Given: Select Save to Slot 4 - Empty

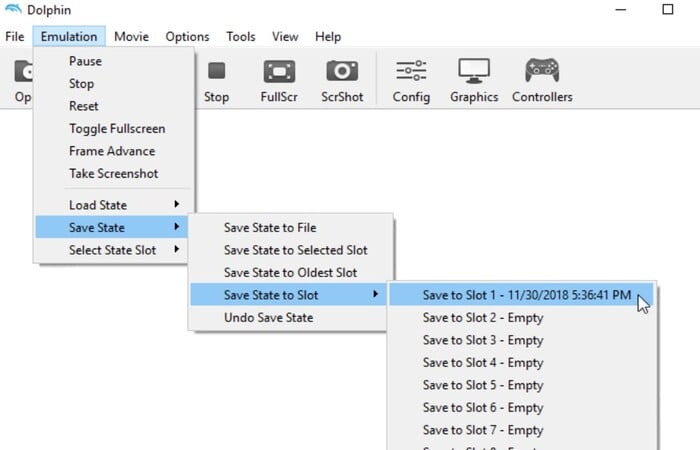Looking at the screenshot, I should [522, 362].
